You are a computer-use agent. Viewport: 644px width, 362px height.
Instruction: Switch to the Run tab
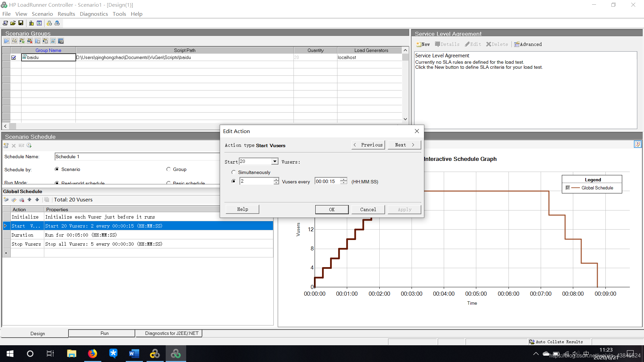tap(104, 333)
